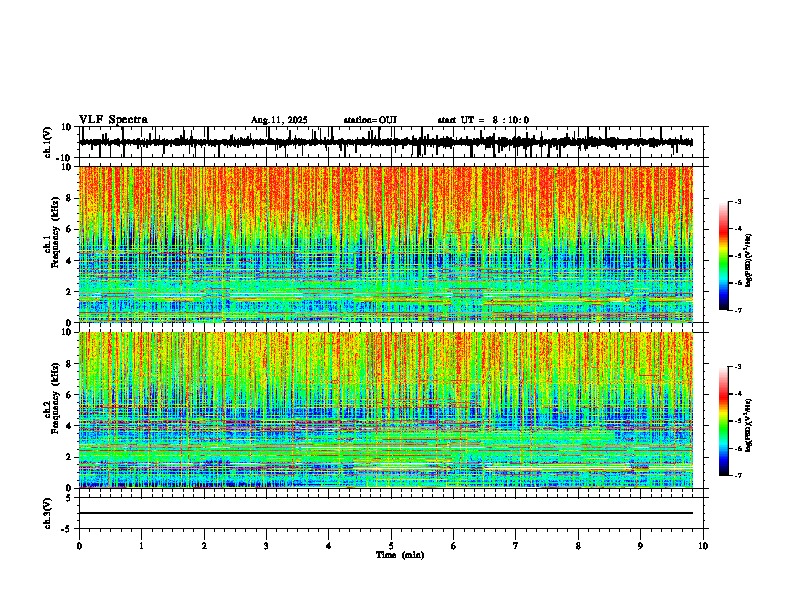Click the "-3" label on ch.2 color scale
The width and height of the screenshot is (792, 612).
[x=737, y=367]
